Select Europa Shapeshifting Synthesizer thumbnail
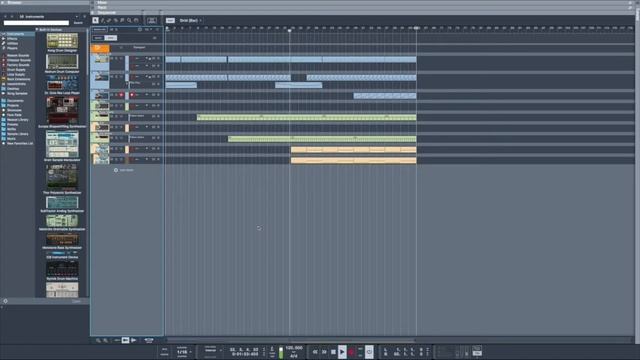Viewport: 640px width, 360px height. click(x=62, y=110)
